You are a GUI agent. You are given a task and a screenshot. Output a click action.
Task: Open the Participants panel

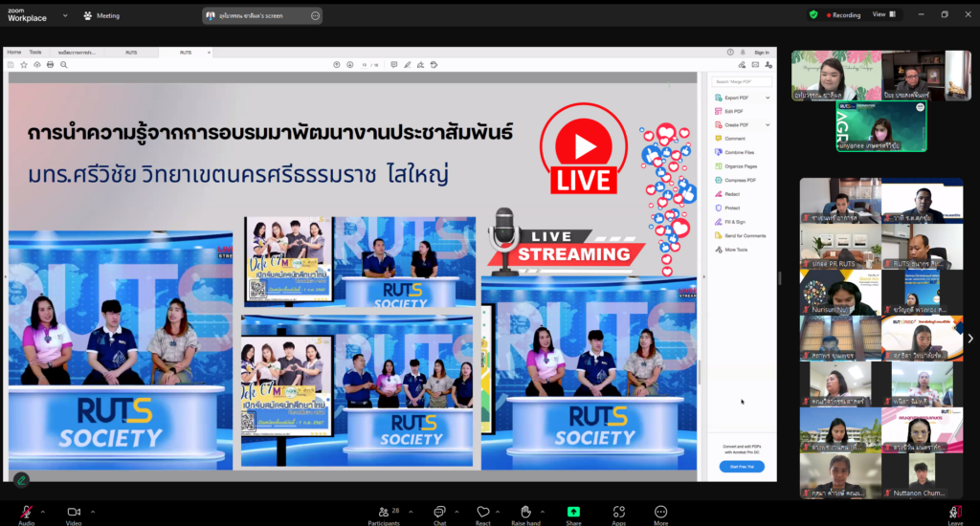pyautogui.click(x=384, y=515)
